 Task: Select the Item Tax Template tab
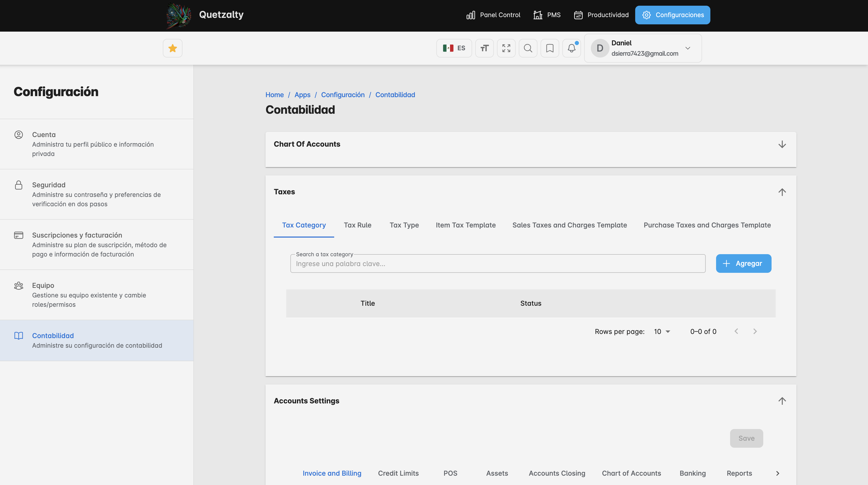(x=465, y=225)
